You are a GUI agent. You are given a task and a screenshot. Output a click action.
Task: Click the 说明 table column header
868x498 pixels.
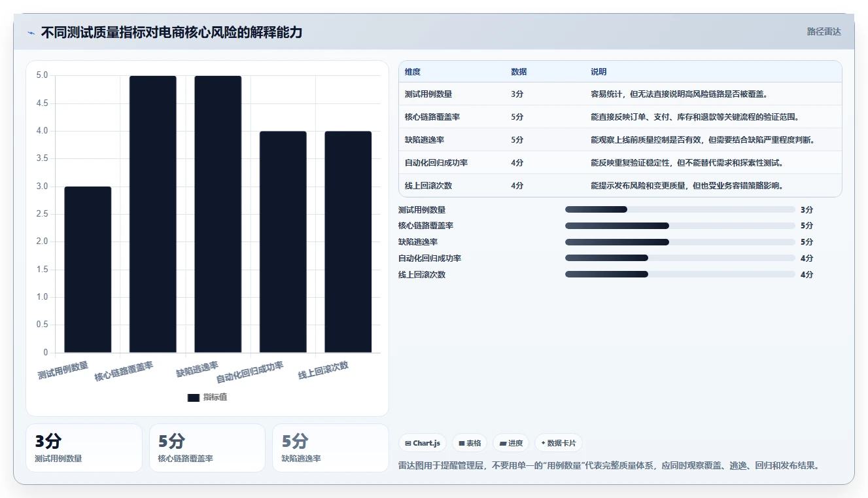599,72
